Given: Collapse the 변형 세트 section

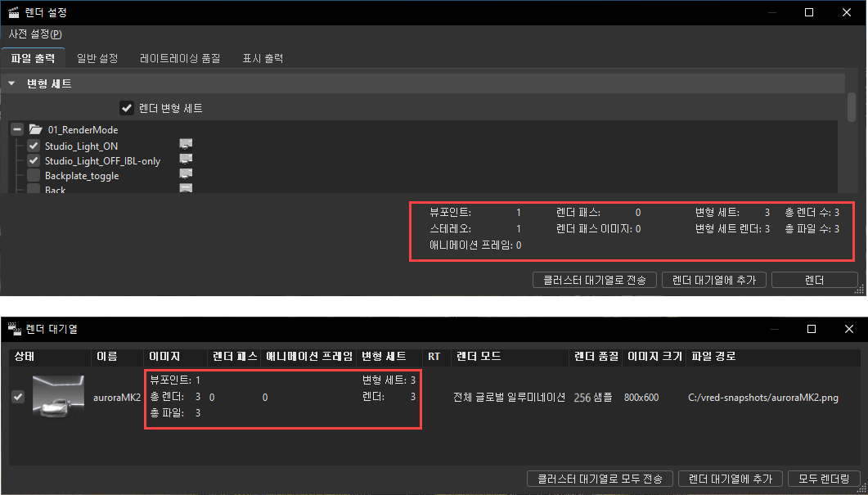Looking at the screenshot, I should [11, 83].
